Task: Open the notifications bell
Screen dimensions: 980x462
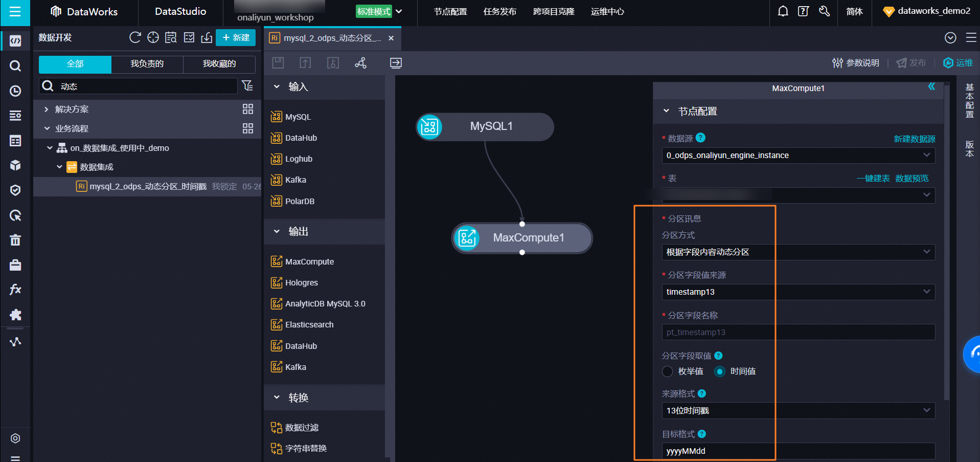Action: pos(783,11)
